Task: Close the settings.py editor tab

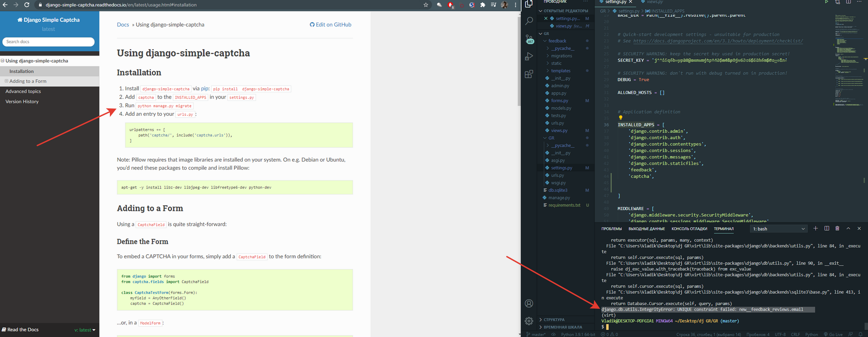Action: tap(631, 2)
